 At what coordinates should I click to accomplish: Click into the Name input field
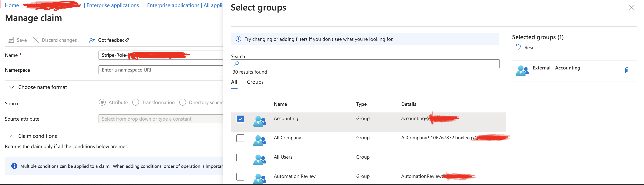point(161,55)
